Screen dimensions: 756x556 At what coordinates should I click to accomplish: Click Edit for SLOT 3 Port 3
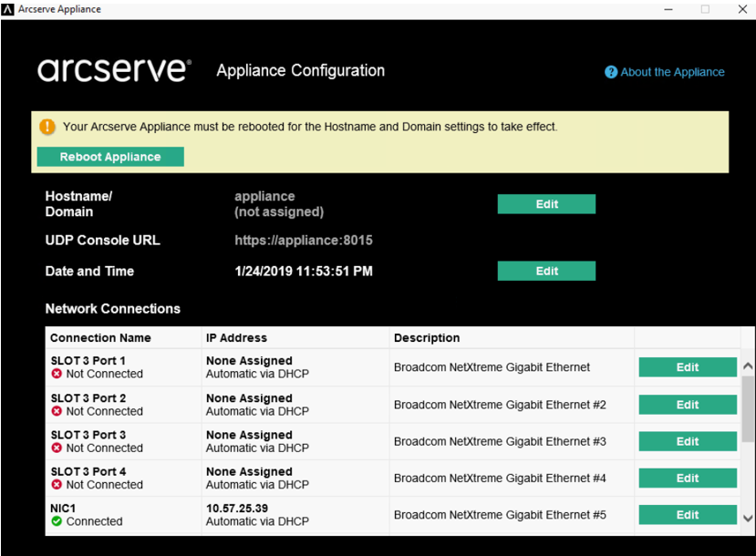688,441
